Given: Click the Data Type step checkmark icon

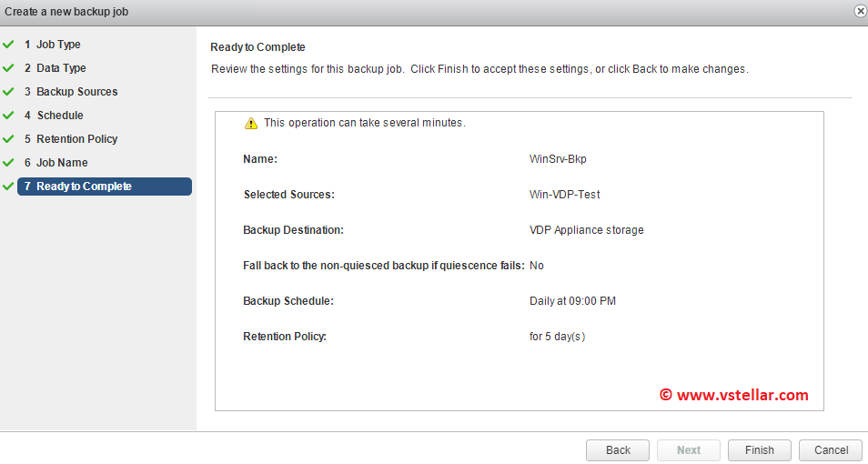Looking at the screenshot, I should pyautogui.click(x=8, y=67).
